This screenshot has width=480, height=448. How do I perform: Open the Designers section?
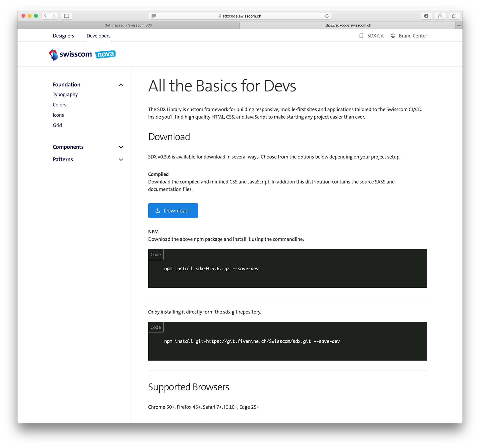pyautogui.click(x=63, y=36)
